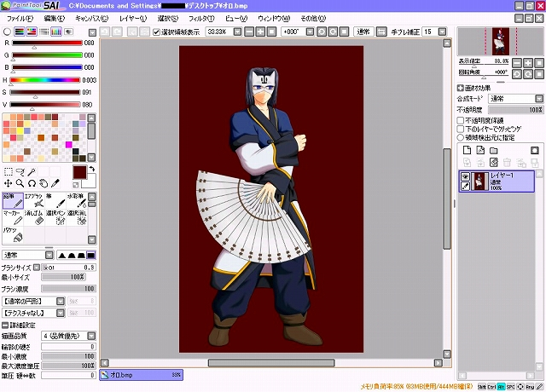
Task: Enable 不透明度保護 preserve opacity checkbox
Action: tap(462, 120)
